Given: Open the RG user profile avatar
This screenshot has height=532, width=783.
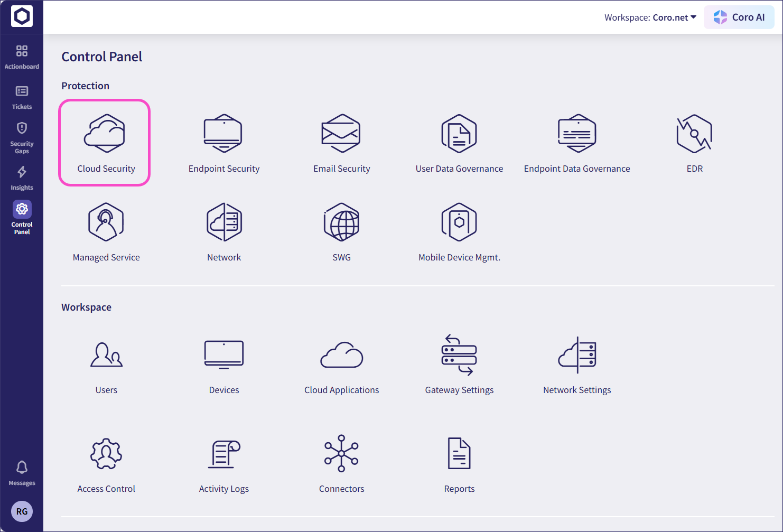Looking at the screenshot, I should click(22, 511).
